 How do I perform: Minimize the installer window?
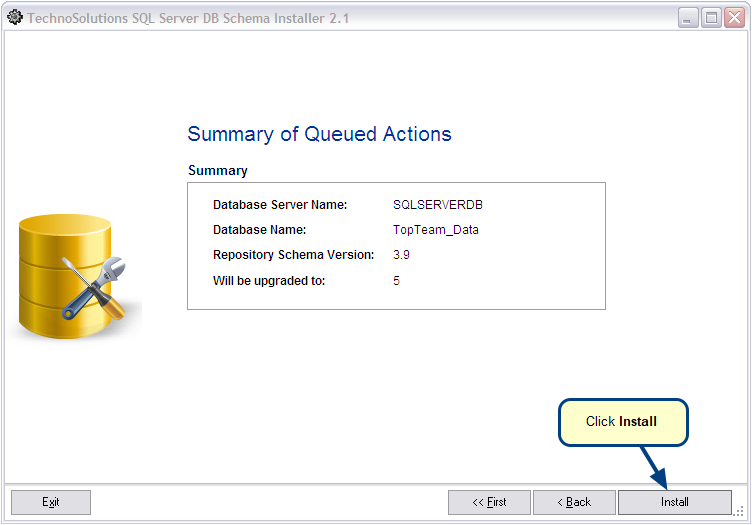688,18
